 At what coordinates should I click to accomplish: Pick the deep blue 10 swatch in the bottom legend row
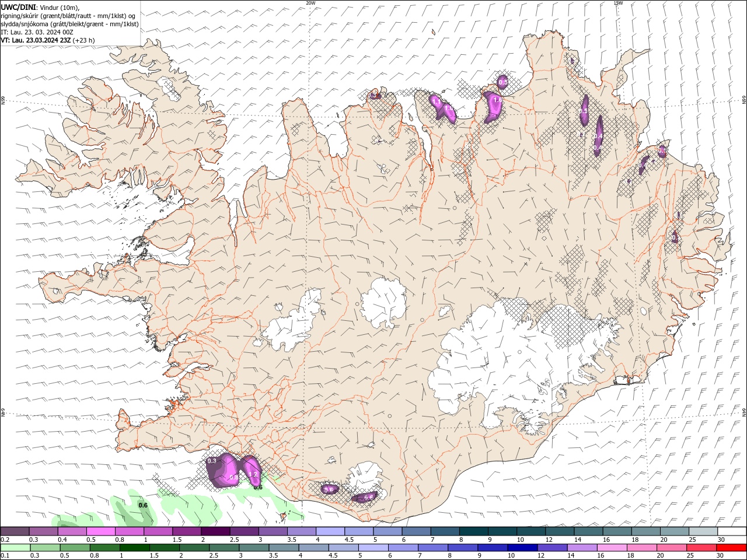[522, 548]
